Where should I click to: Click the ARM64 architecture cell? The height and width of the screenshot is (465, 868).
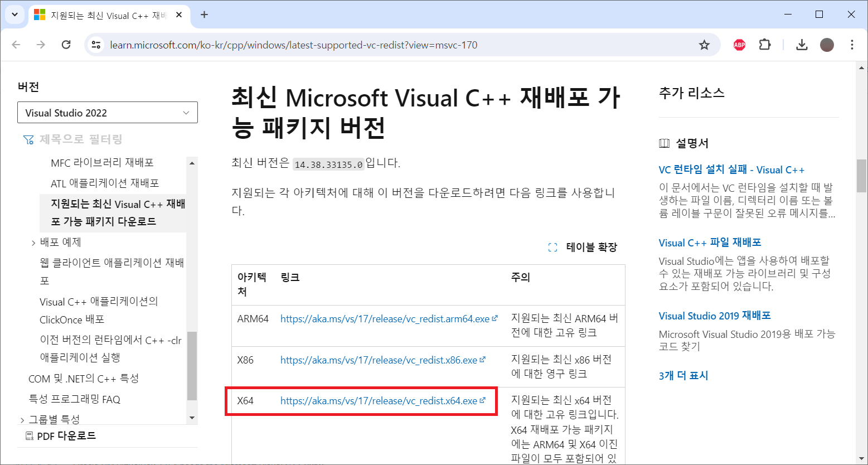click(x=253, y=319)
